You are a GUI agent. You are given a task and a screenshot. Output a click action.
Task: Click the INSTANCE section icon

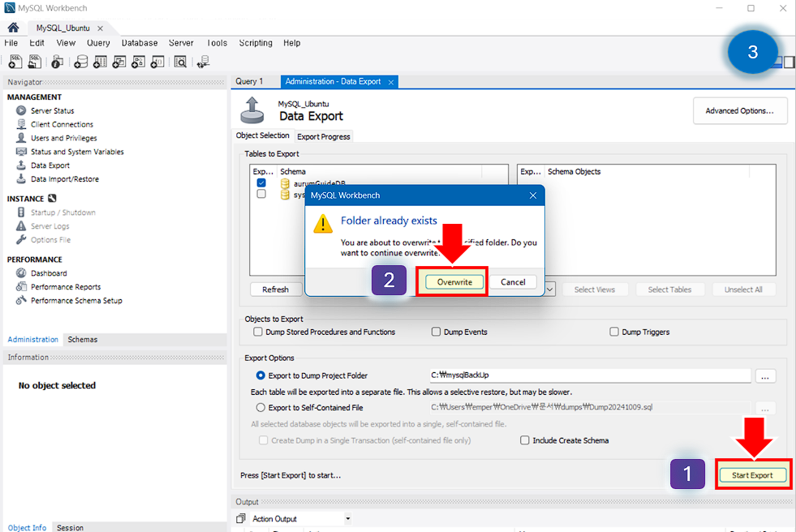click(x=52, y=199)
